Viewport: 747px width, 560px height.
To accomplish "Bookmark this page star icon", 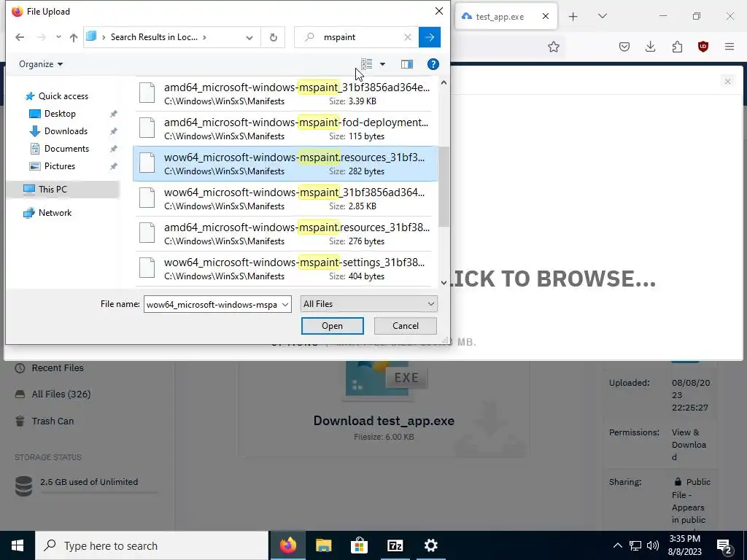I will click(x=553, y=47).
